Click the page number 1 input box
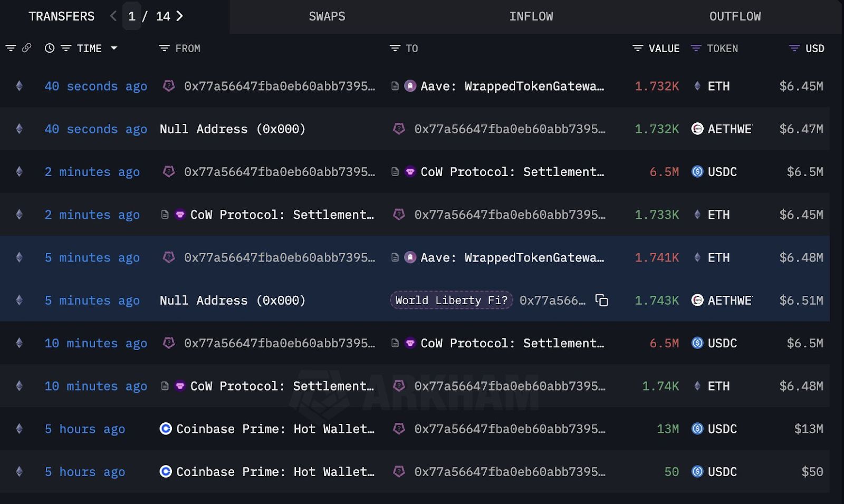Image resolution: width=844 pixels, height=504 pixels. pos(132,16)
